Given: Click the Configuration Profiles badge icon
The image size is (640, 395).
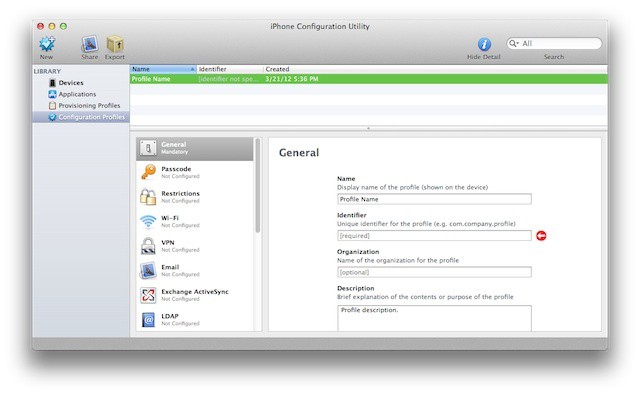Looking at the screenshot, I should pyautogui.click(x=52, y=117).
